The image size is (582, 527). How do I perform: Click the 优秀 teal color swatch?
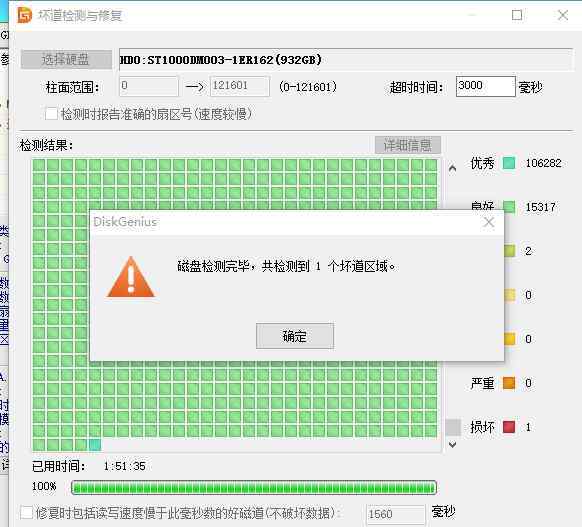(509, 163)
